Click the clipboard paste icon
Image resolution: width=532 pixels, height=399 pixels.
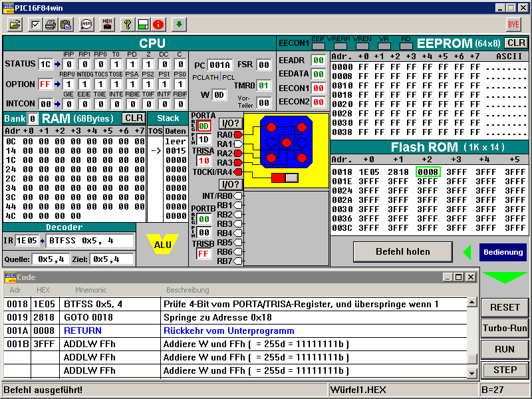tap(66, 25)
